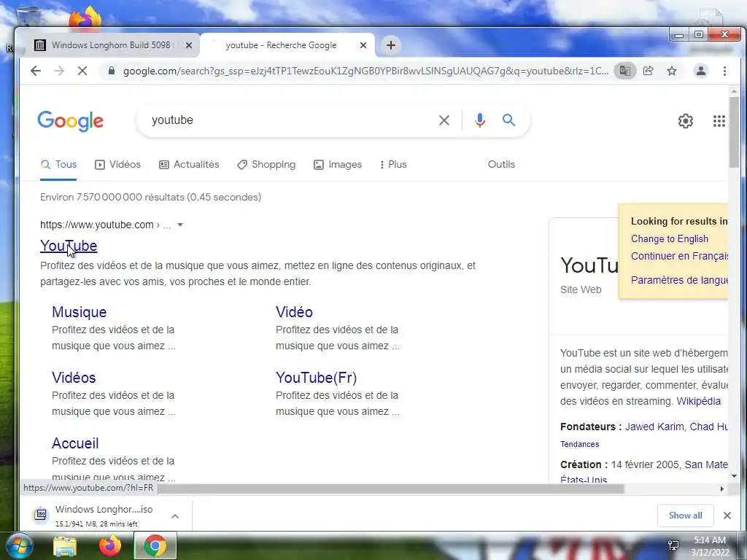Screen dimensions: 747x560
Task: Open the Google apps grid
Action: coord(719,121)
